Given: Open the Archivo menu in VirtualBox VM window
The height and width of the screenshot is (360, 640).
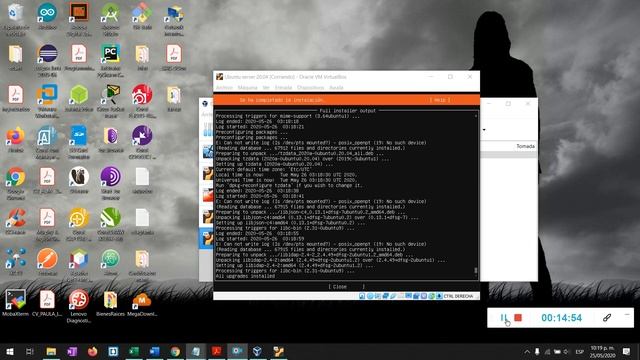Looking at the screenshot, I should click(224, 88).
